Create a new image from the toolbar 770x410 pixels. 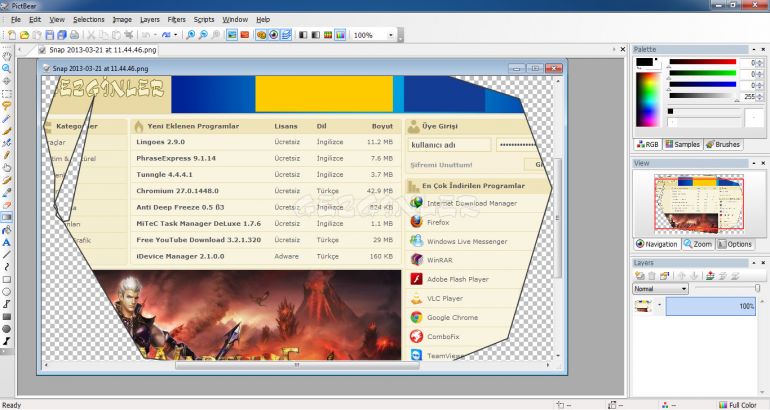click(11, 35)
